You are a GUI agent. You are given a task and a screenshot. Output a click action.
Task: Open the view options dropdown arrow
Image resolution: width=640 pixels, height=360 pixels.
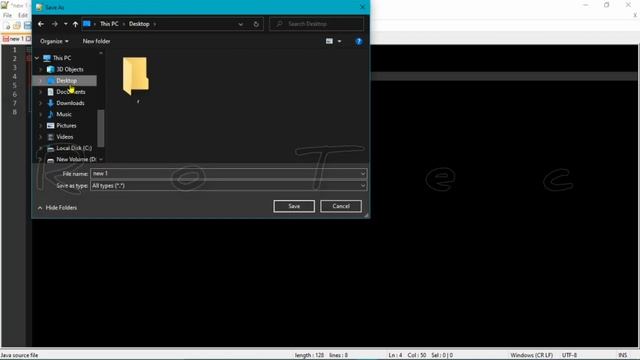340,41
